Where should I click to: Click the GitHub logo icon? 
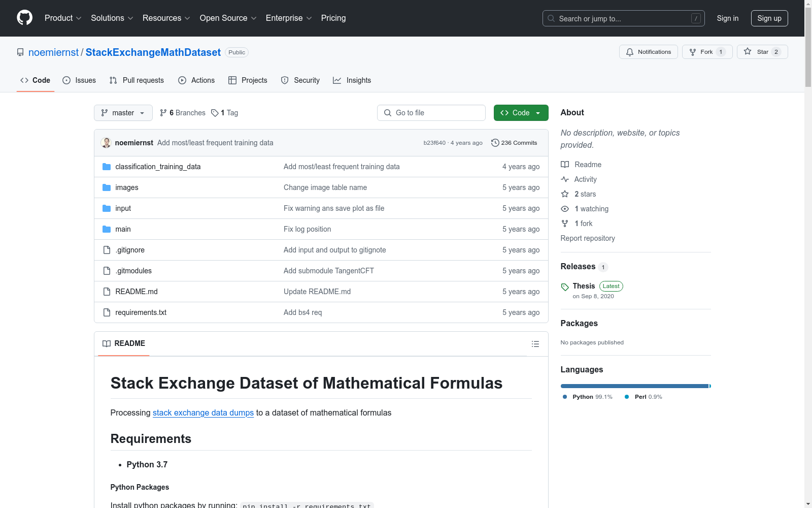coord(24,18)
